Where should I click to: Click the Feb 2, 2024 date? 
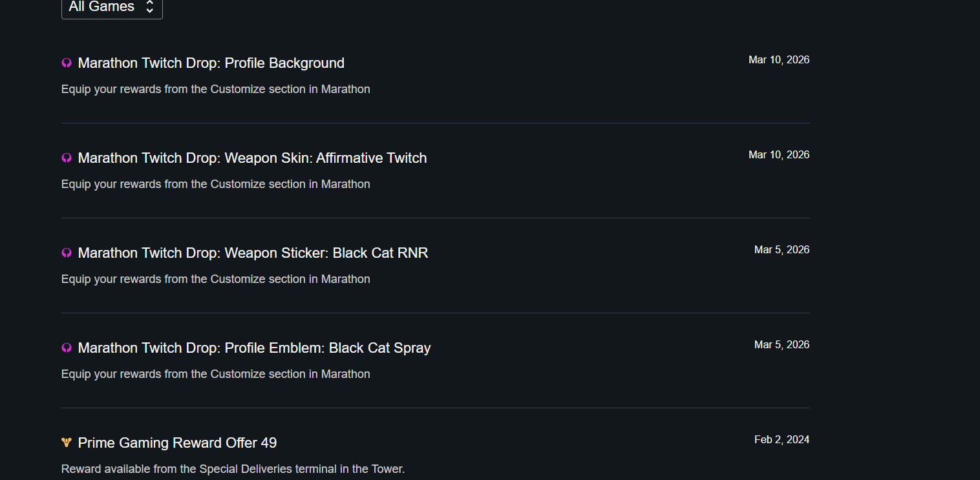782,440
